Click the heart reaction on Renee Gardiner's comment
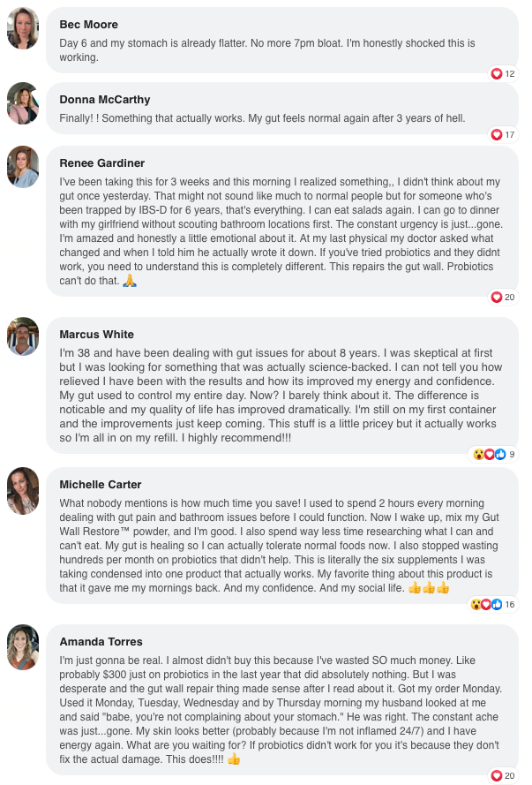The width and height of the screenshot is (532, 785). [x=497, y=297]
